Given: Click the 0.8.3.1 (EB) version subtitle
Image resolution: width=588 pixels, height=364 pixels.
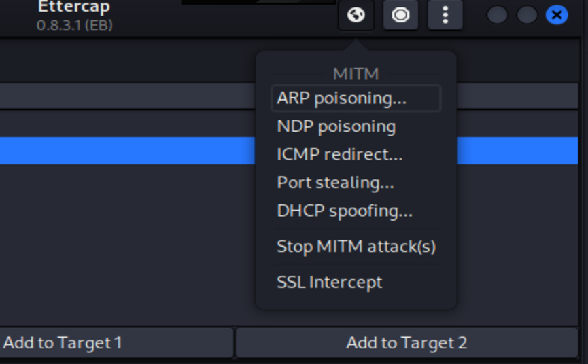Looking at the screenshot, I should point(75,25).
